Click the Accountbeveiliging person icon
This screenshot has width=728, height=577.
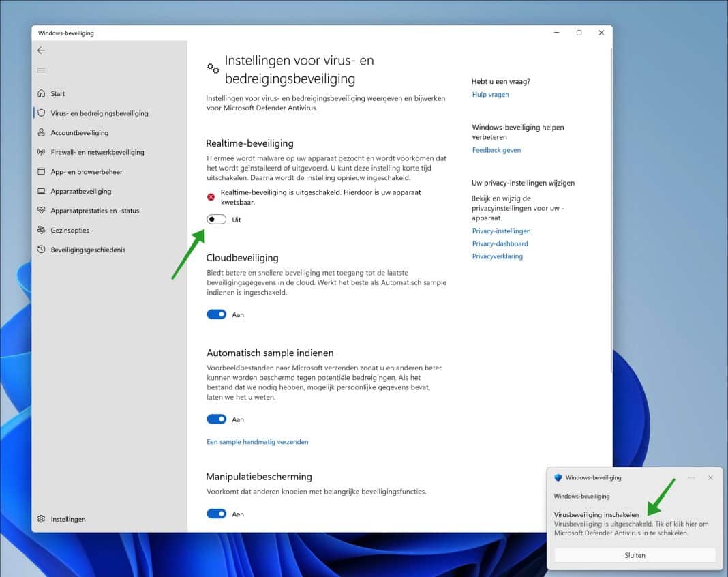point(42,132)
